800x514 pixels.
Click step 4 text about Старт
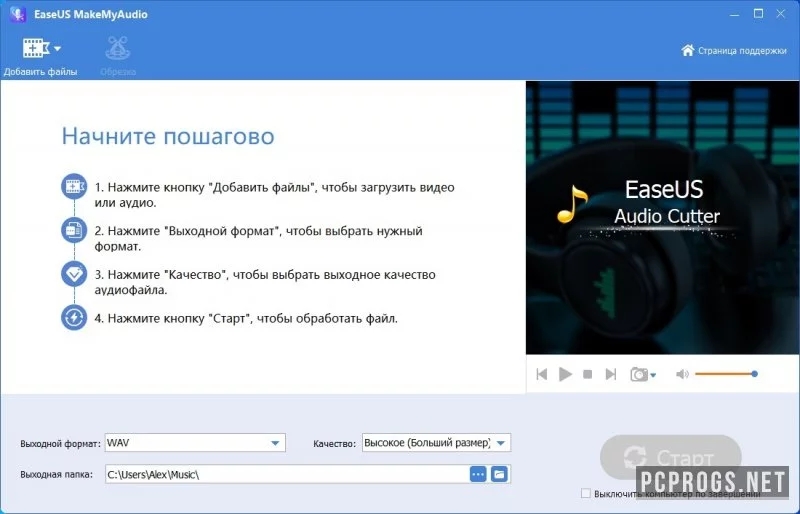246,319
